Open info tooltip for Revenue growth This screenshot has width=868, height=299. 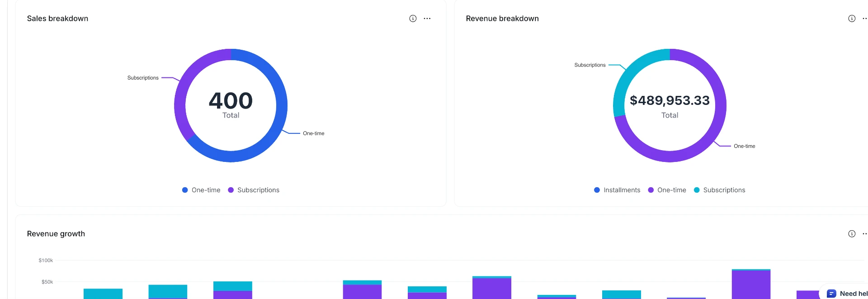(852, 234)
